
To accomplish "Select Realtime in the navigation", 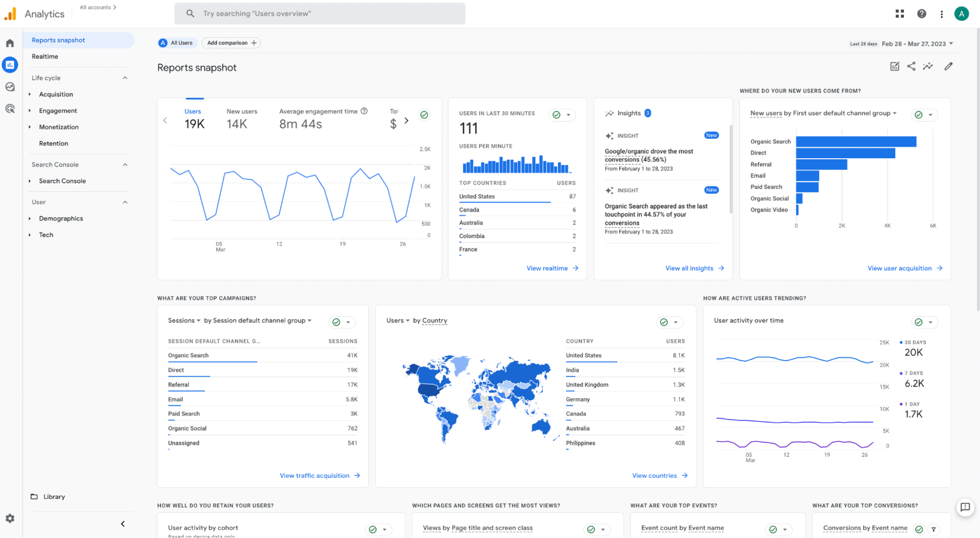I will (45, 56).
